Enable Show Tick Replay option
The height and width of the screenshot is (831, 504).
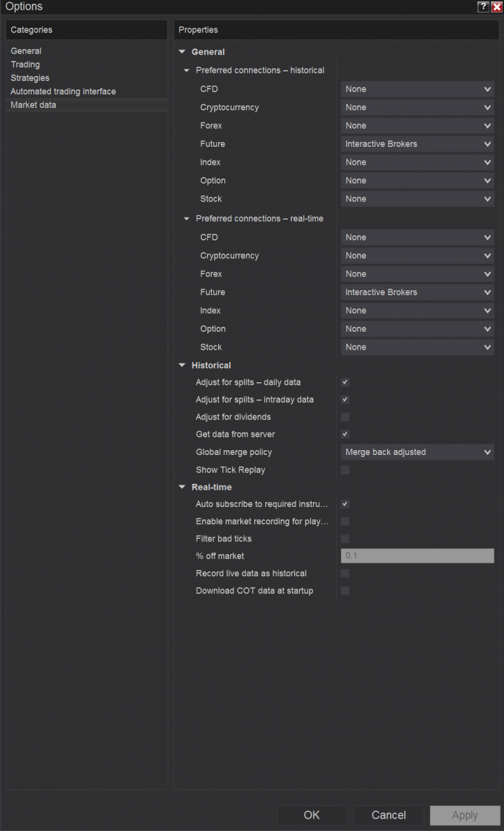[x=345, y=470]
